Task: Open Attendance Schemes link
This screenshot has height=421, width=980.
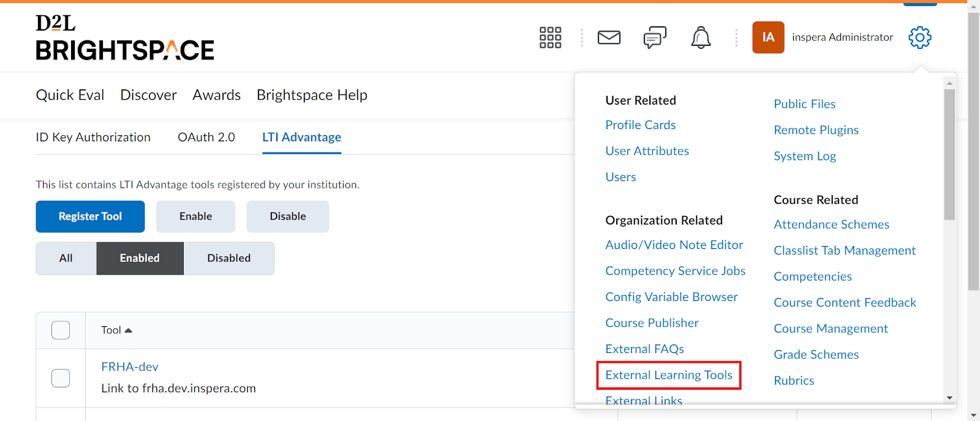Action: tap(832, 225)
